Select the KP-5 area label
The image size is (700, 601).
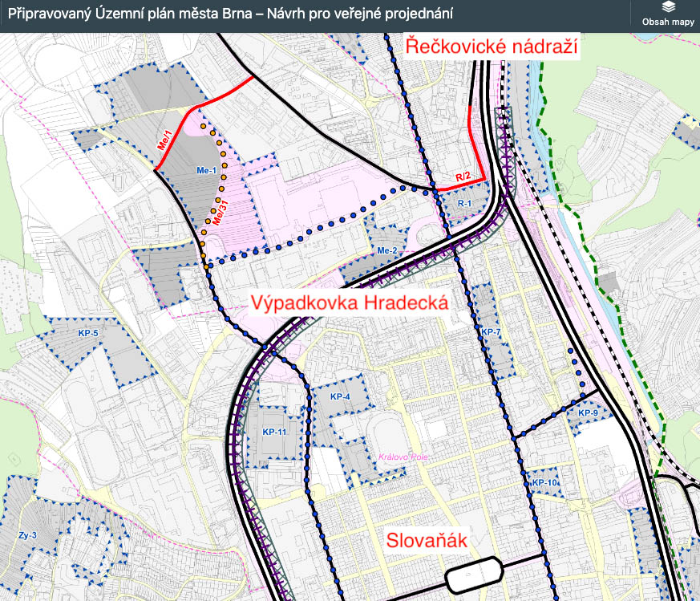tap(88, 333)
